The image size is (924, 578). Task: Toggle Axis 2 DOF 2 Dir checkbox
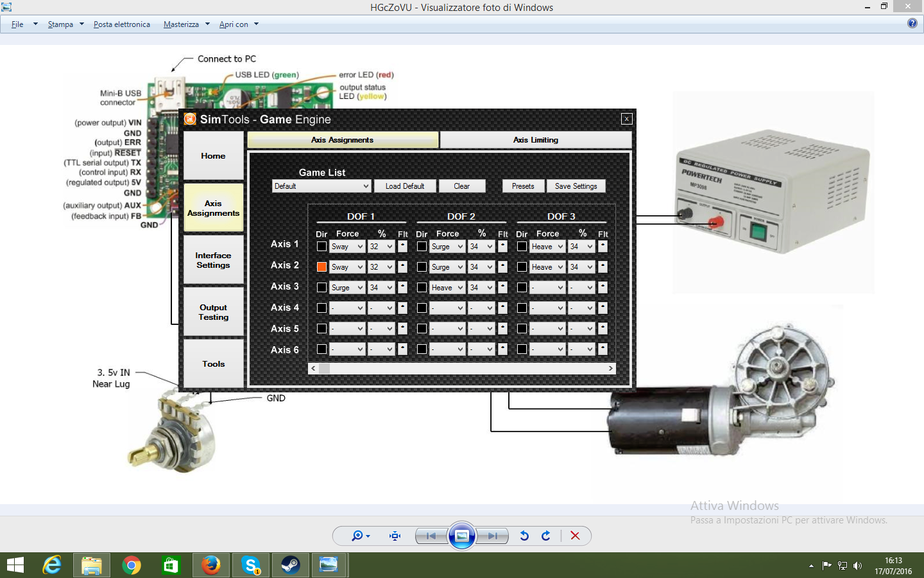point(422,267)
